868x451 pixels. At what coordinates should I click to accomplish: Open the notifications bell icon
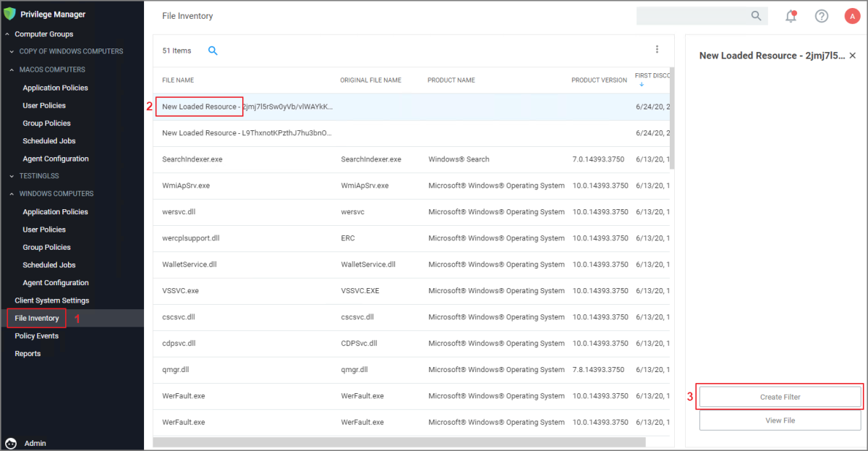[791, 16]
